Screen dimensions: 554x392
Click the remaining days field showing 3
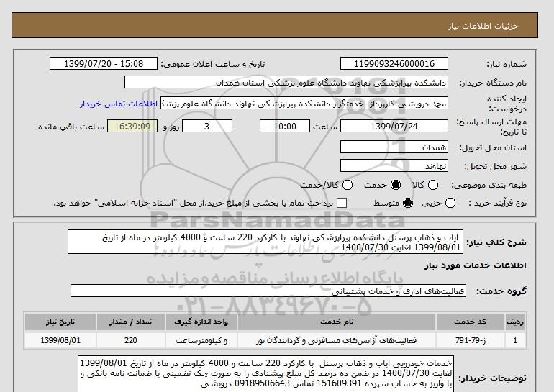tap(207, 126)
